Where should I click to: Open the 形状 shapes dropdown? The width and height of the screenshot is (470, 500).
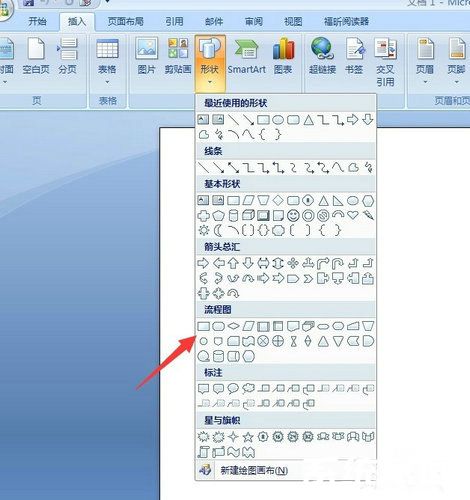coord(210,63)
